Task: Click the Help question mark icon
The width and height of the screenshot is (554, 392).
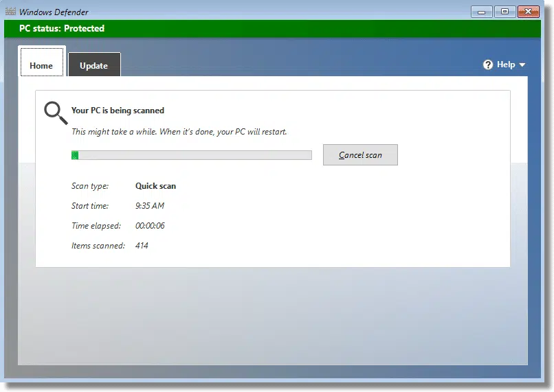Action: 488,65
